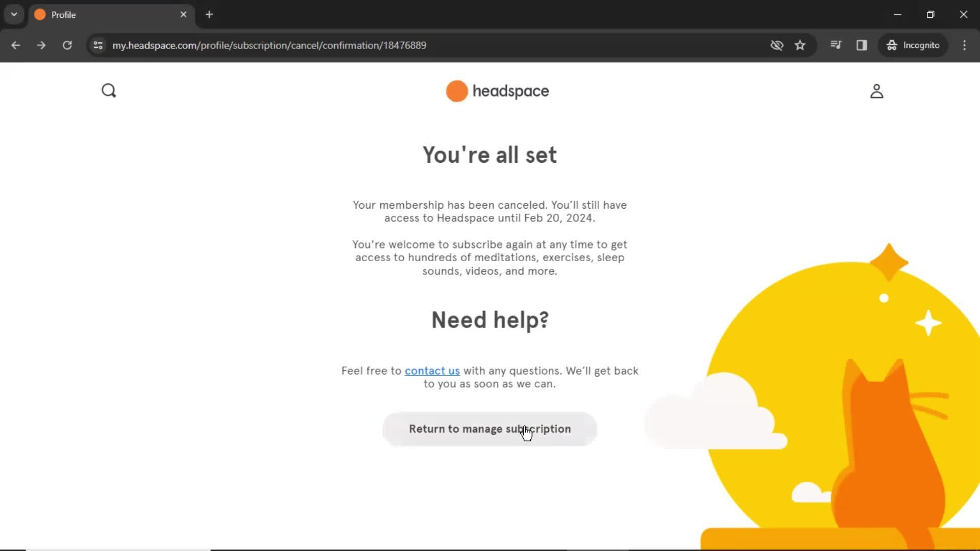The width and height of the screenshot is (980, 551).
Task: Click the browser tab list dropdown arrow
Action: point(13,14)
